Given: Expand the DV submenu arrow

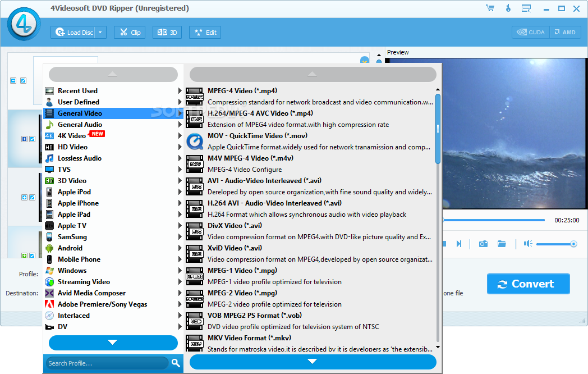Looking at the screenshot, I should 180,327.
